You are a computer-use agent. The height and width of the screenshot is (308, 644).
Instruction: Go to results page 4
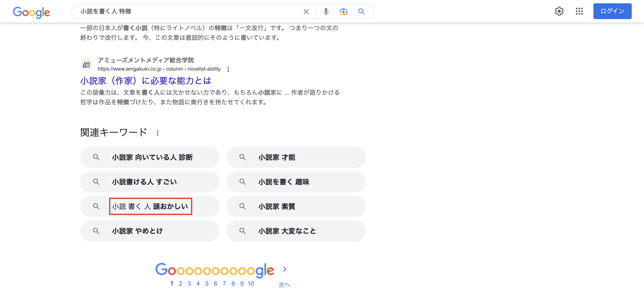[198, 283]
